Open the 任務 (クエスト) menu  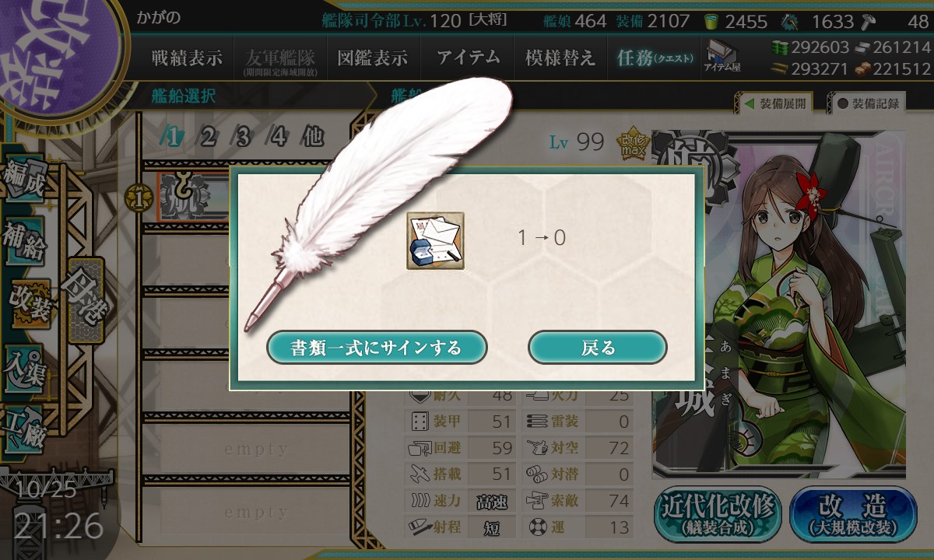654,58
